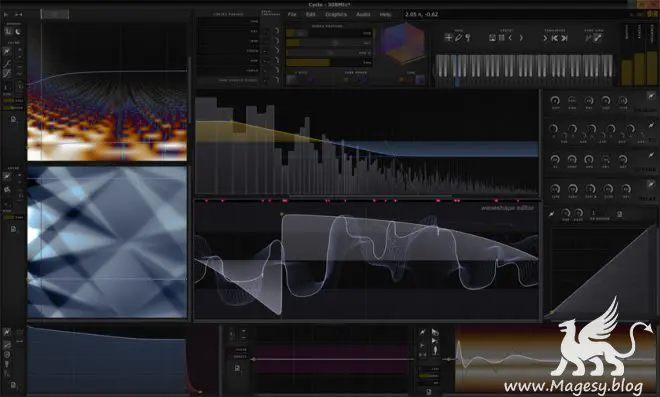Toggle the impulse response panel wand icon
The image size is (660, 397).
[423, 333]
